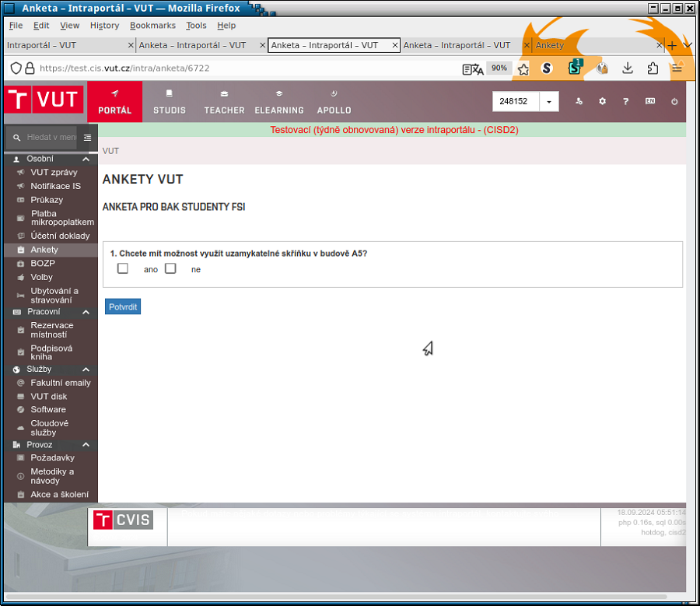Bookmark this page with star icon
The width and height of the screenshot is (700, 606).
[x=523, y=68]
